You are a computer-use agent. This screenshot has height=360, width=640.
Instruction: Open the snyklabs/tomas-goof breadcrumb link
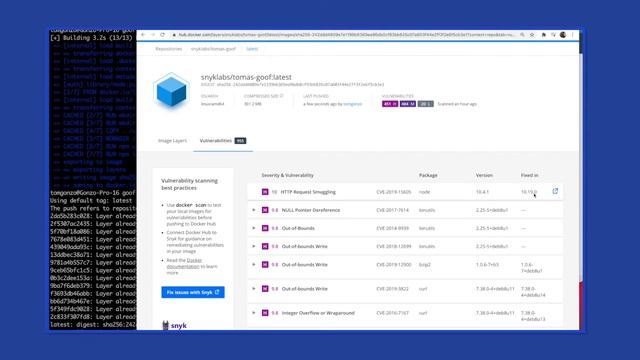tap(213, 49)
